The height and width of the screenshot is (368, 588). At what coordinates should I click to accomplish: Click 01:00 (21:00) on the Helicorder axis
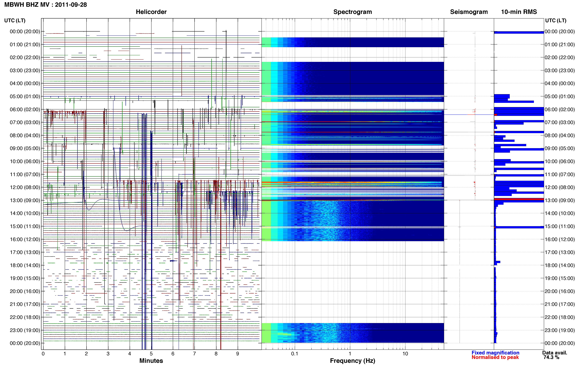pyautogui.click(x=25, y=45)
